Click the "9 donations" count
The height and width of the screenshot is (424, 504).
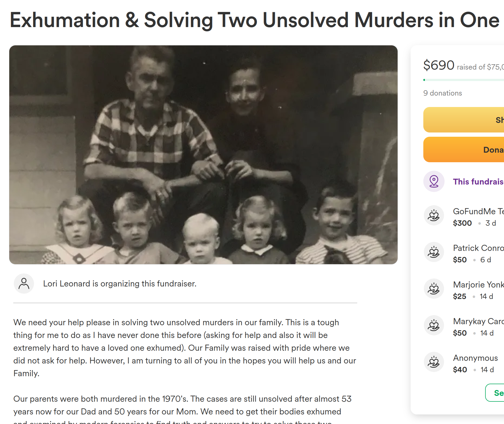442,93
